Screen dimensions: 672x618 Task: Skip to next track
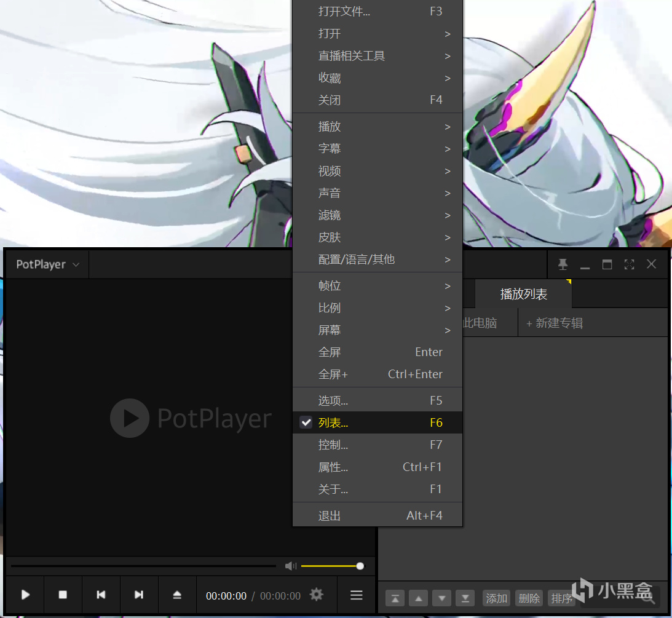139,595
